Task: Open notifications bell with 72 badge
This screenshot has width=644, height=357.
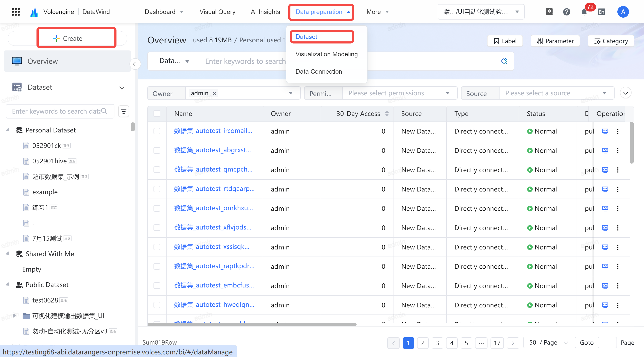Action: click(584, 12)
